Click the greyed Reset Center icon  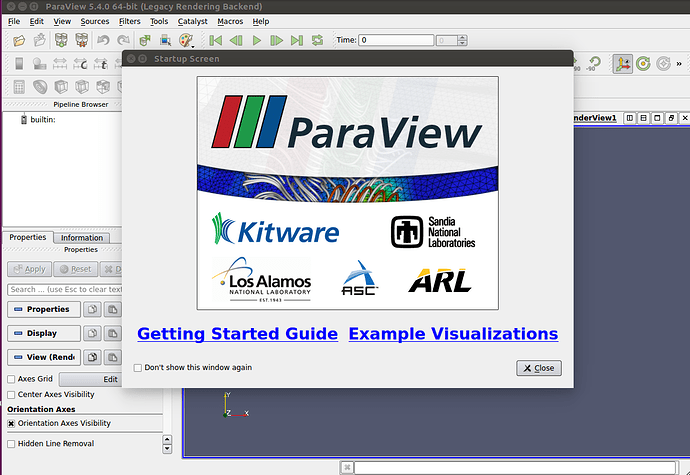[x=663, y=64]
